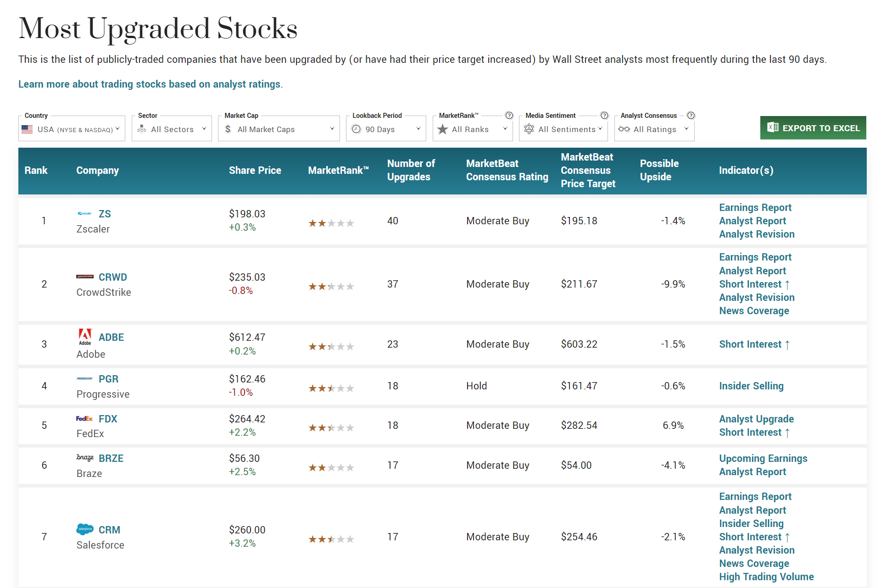Click the Salesforce cloud logo icon
Image resolution: width=892 pixels, height=588 pixels.
click(x=85, y=529)
